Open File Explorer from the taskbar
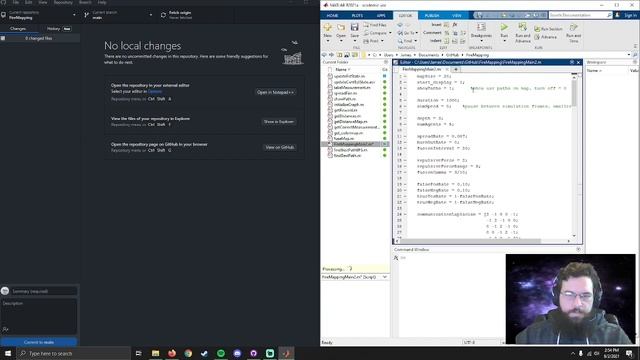The height and width of the screenshot is (360, 640). coord(156,353)
